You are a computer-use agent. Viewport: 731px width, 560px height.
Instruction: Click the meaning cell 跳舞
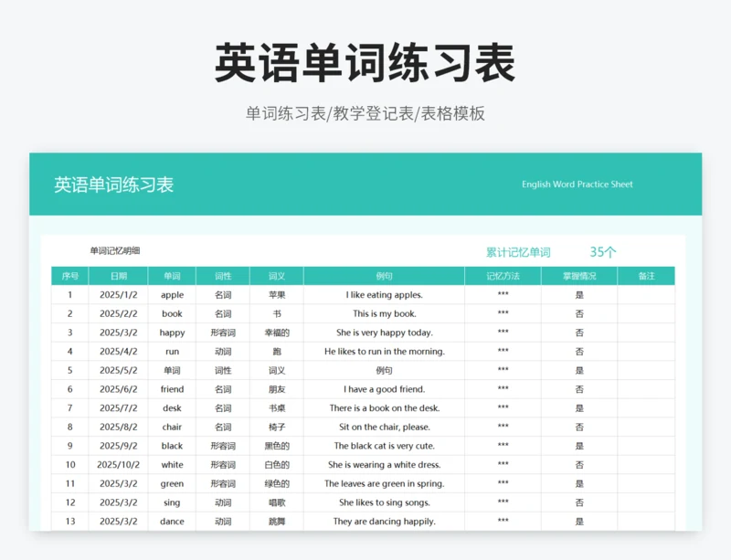[277, 522]
